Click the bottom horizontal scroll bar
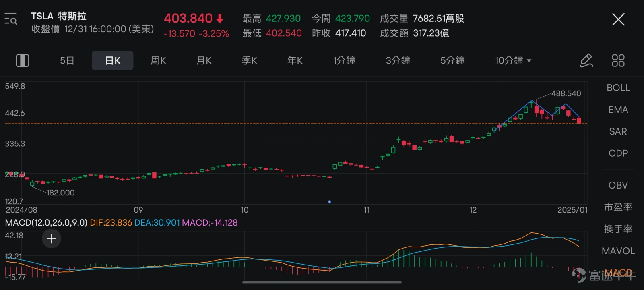The height and width of the screenshot is (290, 644). click(x=322, y=282)
